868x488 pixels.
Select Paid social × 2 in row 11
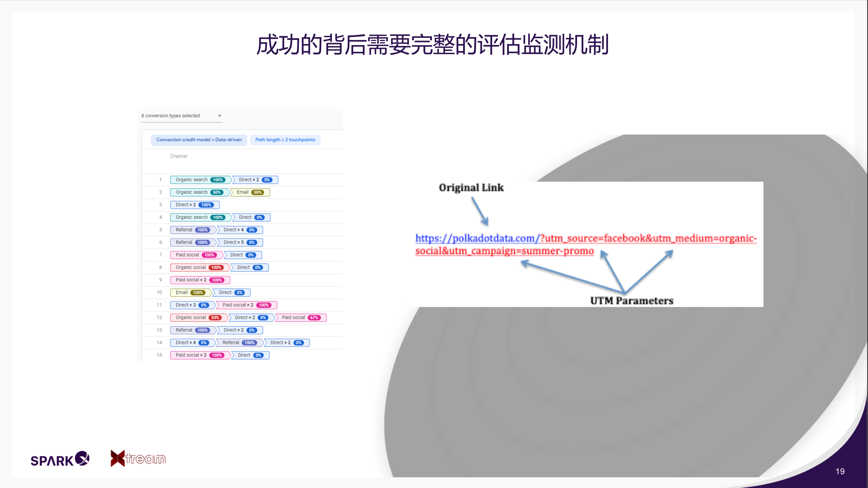pos(247,305)
